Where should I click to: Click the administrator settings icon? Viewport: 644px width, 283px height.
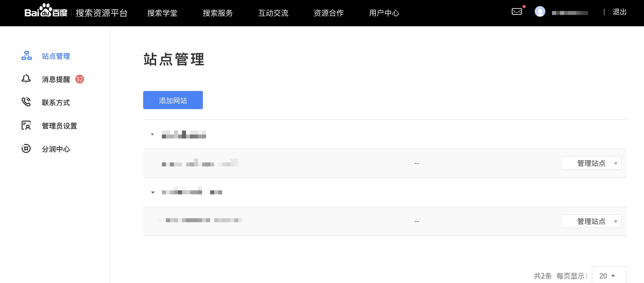26,125
